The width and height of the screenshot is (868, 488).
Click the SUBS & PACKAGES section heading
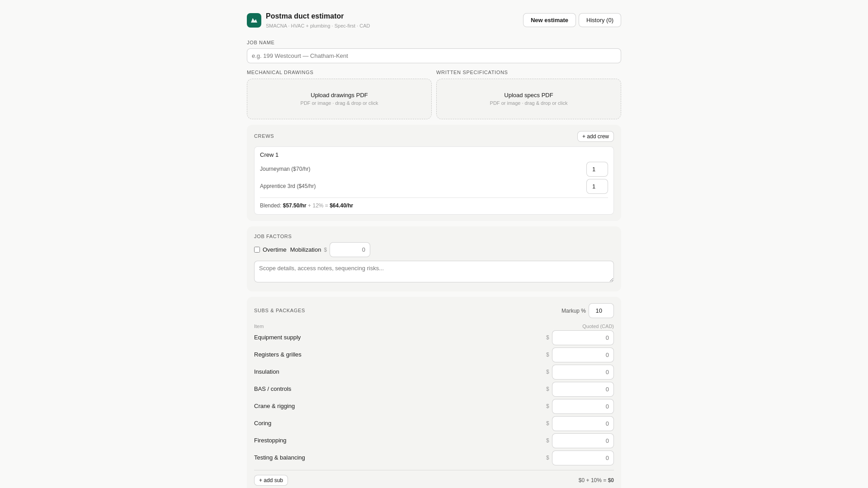point(279,311)
